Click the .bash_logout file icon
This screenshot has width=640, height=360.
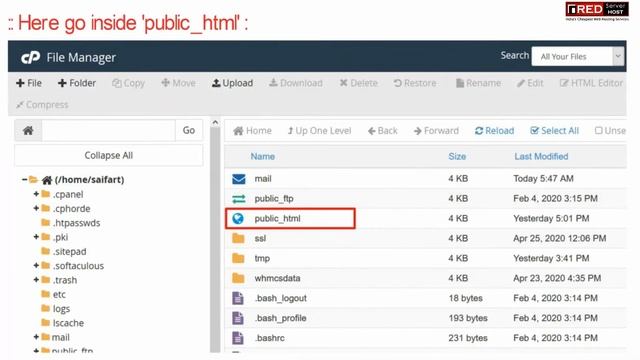(x=238, y=298)
